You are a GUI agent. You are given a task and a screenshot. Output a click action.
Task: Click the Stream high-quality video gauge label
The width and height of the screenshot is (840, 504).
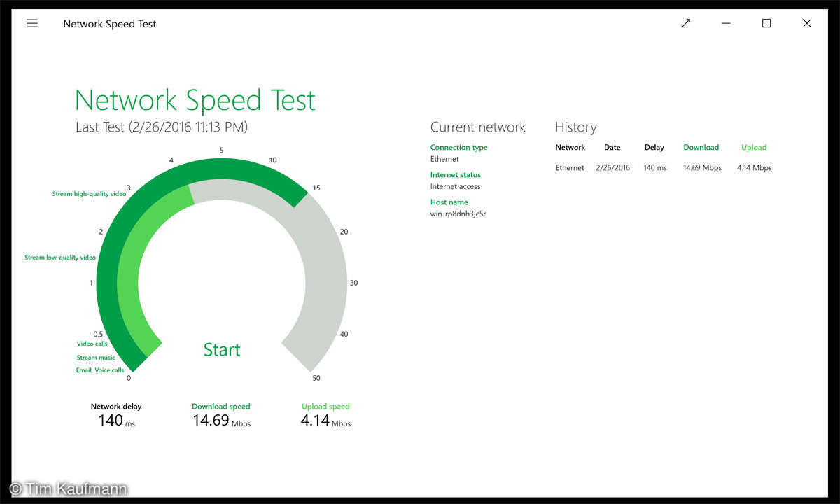click(x=89, y=194)
